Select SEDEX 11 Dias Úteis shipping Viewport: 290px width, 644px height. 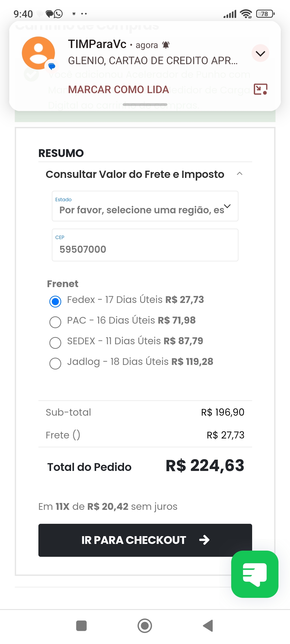(55, 343)
